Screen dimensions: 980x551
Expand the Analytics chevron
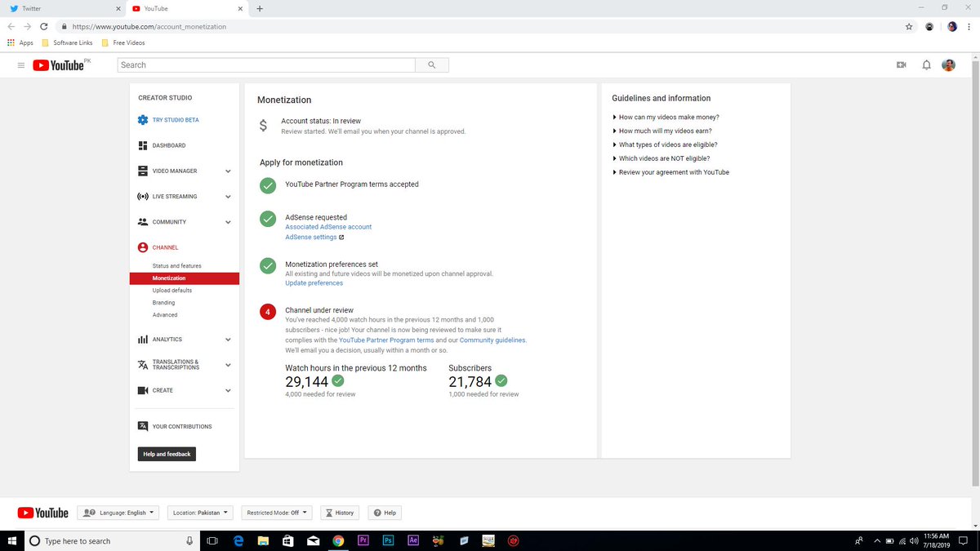point(228,340)
